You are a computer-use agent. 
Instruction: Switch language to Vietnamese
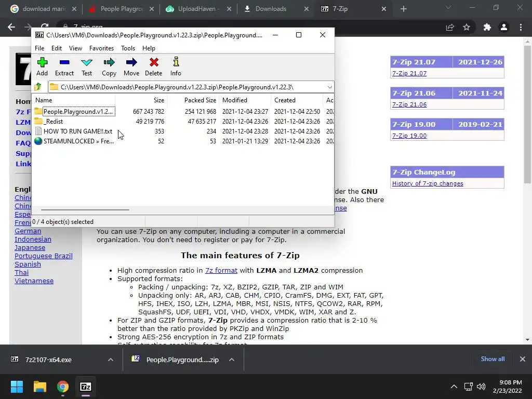pyautogui.click(x=34, y=281)
